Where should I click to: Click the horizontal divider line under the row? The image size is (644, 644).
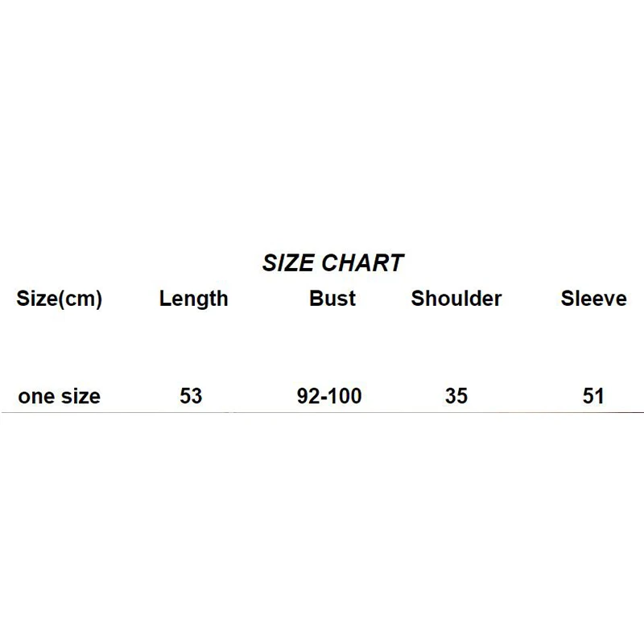pos(322,412)
